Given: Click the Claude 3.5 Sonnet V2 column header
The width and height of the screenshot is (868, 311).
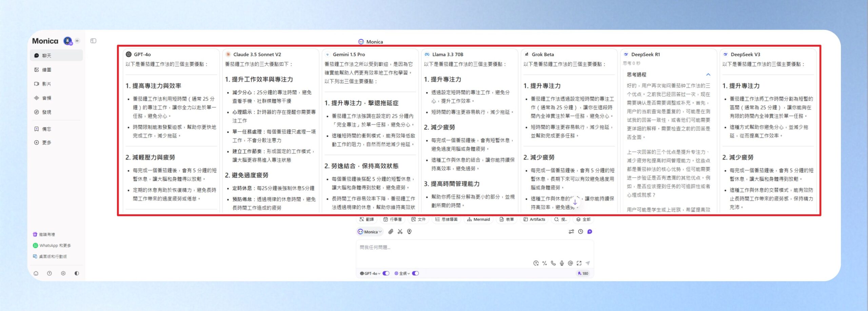Looking at the screenshot, I should pyautogui.click(x=253, y=54).
